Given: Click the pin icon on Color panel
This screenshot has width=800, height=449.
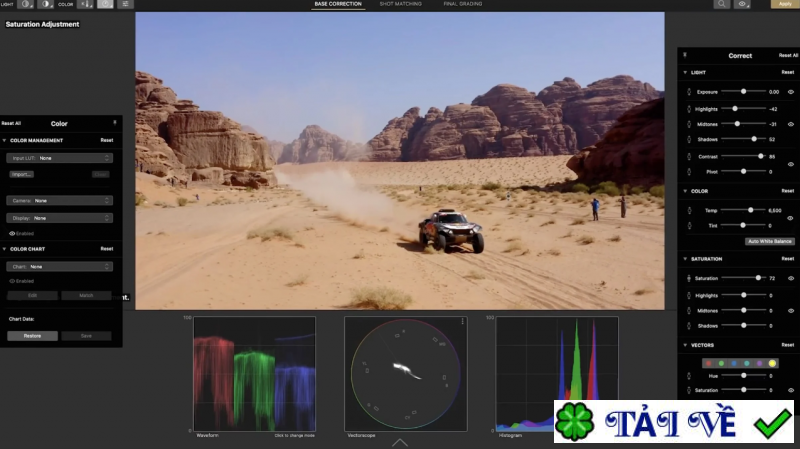Looking at the screenshot, I should pos(114,122).
